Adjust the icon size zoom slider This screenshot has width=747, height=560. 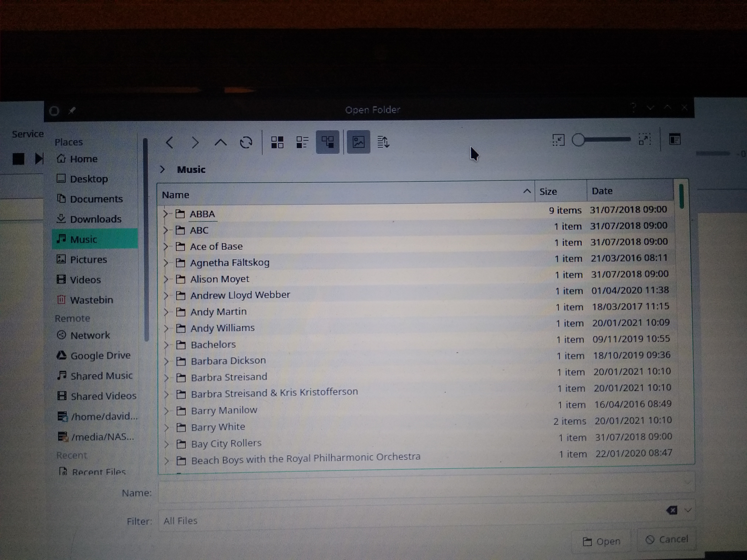[601, 139]
